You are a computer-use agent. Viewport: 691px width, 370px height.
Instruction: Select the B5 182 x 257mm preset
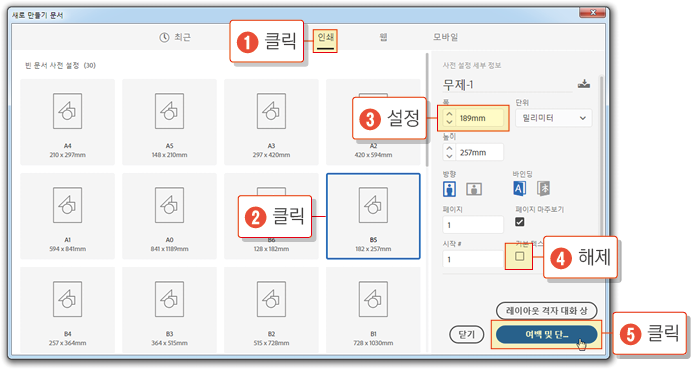pyautogui.click(x=373, y=216)
